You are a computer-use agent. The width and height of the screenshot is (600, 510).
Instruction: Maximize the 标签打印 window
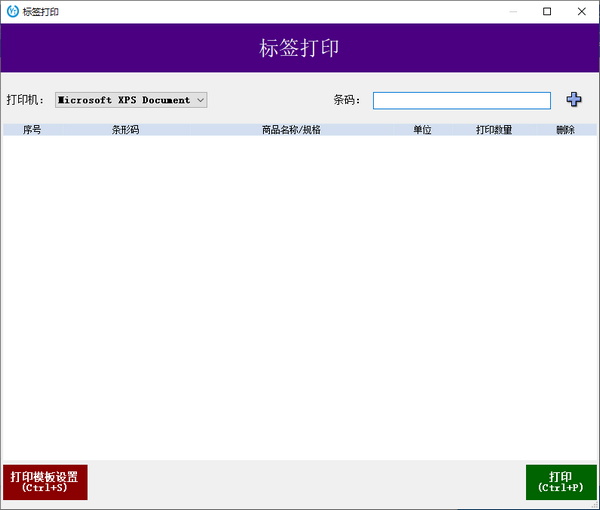[x=547, y=11]
